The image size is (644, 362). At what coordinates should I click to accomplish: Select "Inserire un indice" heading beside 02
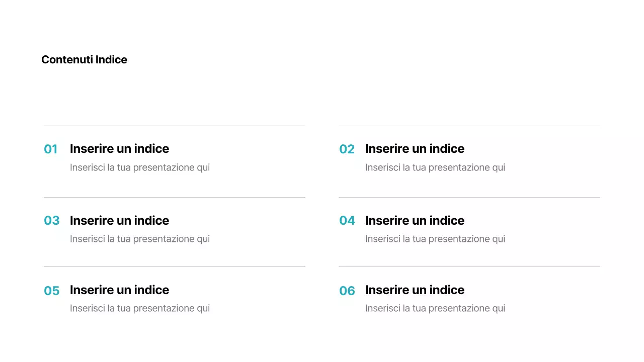pyautogui.click(x=415, y=149)
